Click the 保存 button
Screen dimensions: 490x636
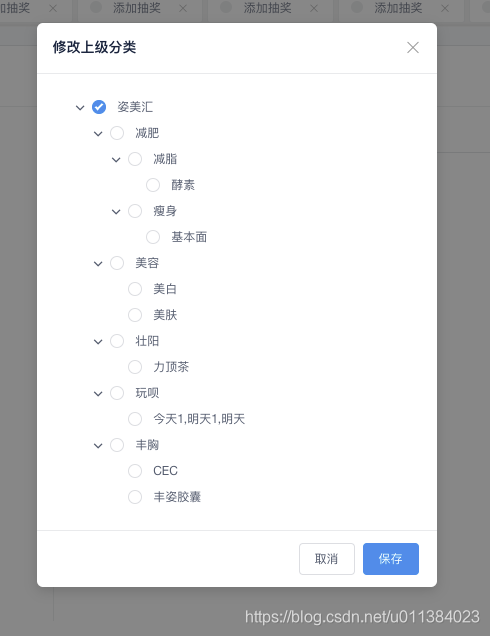[391, 559]
